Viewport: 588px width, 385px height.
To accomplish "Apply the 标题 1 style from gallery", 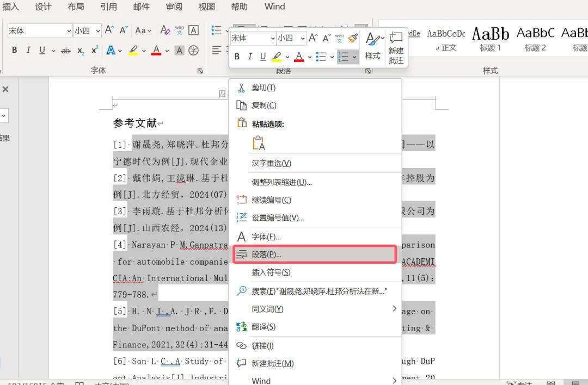I will 490,39.
